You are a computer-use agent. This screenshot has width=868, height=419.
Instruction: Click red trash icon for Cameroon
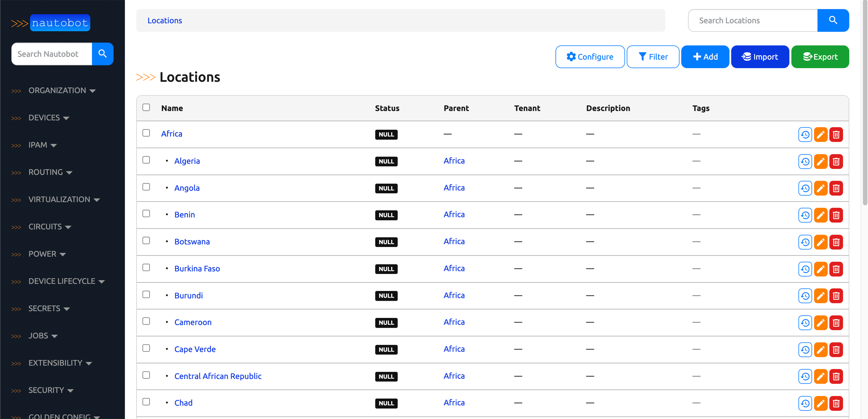[x=836, y=322]
